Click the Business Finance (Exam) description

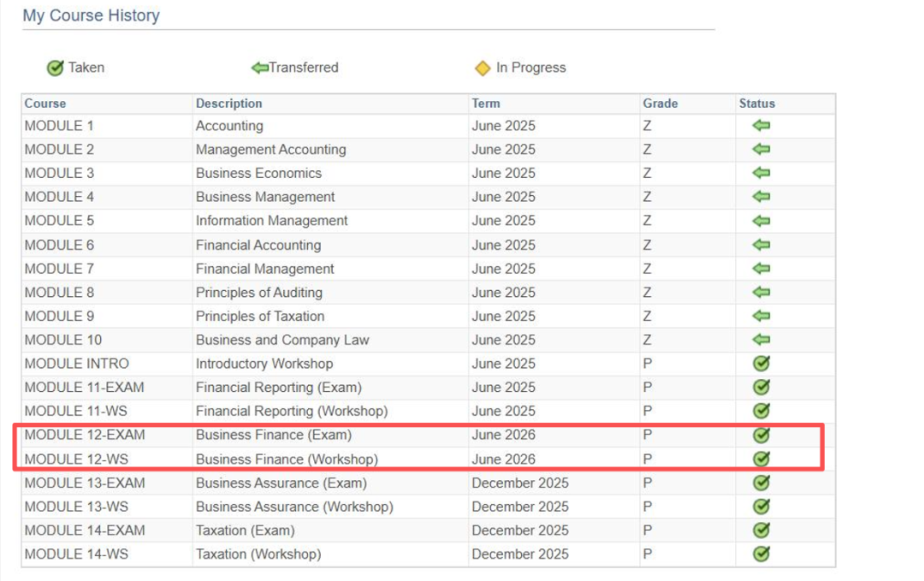pos(274,435)
